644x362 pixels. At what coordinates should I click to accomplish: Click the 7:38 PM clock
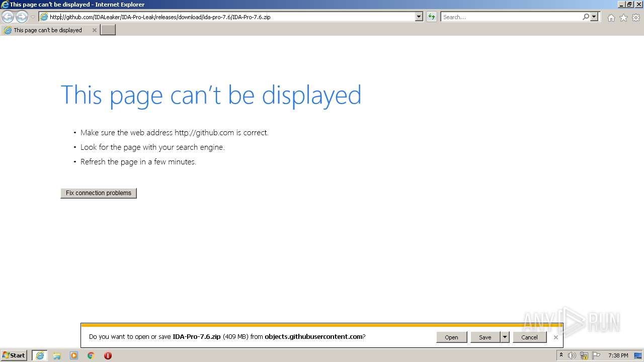(618, 355)
